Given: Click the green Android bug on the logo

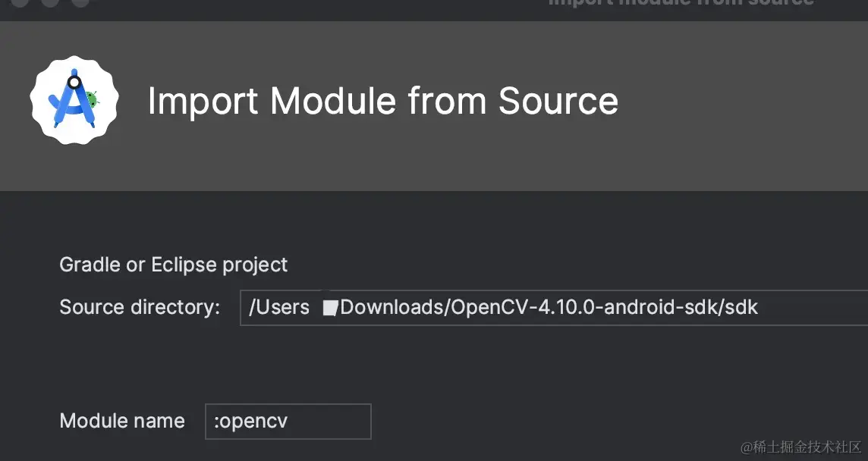Looking at the screenshot, I should [93, 99].
